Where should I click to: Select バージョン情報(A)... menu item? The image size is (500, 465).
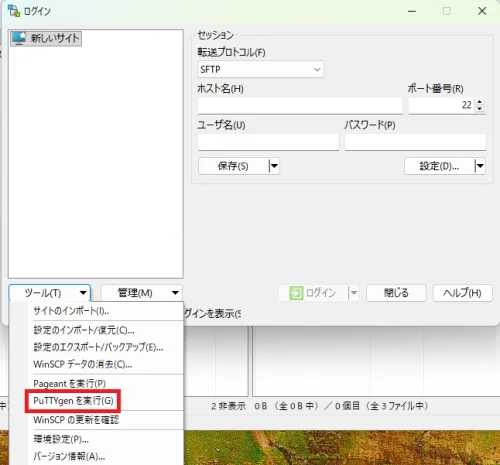[x=97, y=456]
